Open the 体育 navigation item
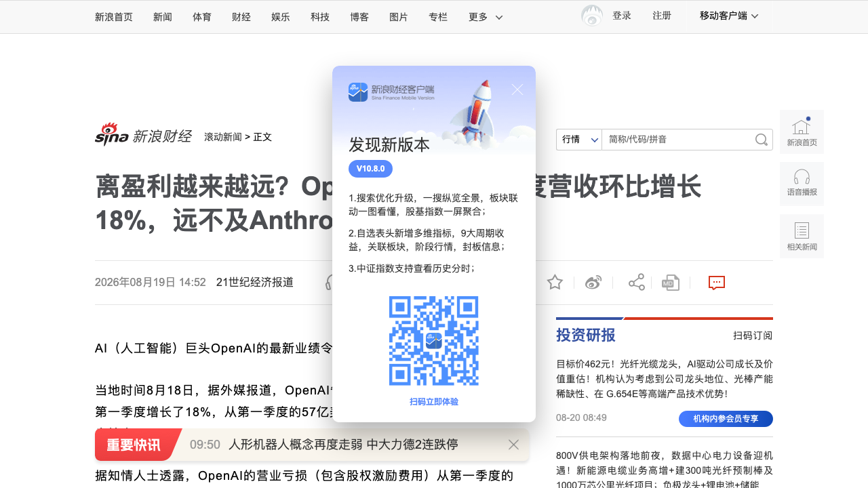Image resolution: width=868 pixels, height=488 pixels. (202, 17)
